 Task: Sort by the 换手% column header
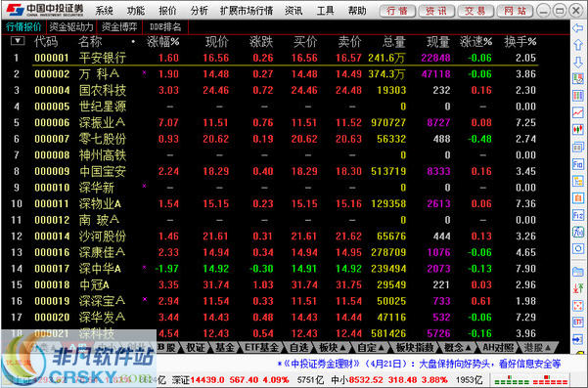pos(520,42)
